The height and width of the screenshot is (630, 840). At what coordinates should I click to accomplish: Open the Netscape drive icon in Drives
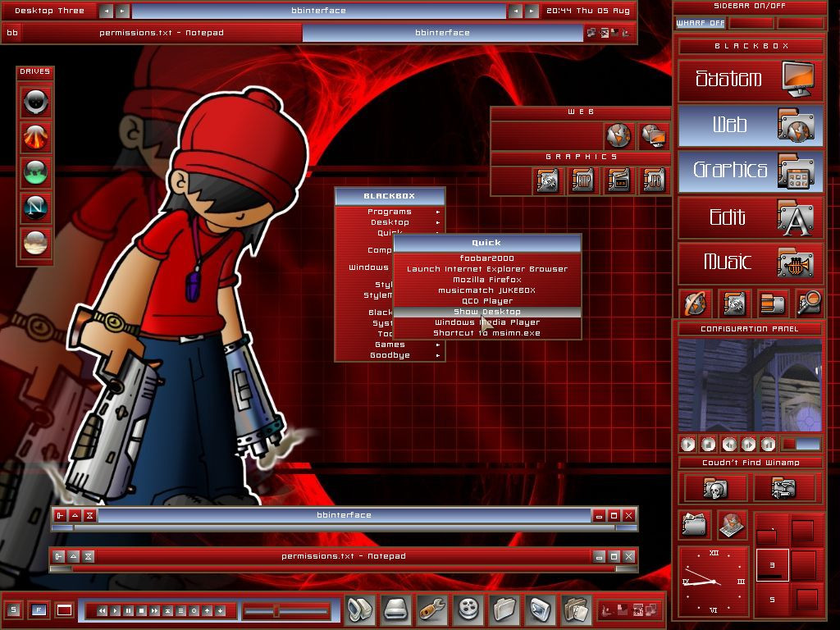[x=35, y=208]
